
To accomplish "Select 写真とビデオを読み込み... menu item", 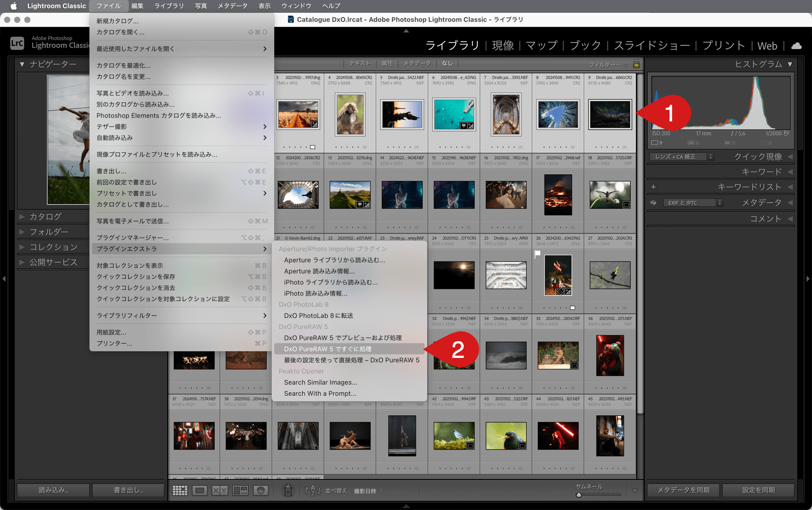I will [181, 93].
